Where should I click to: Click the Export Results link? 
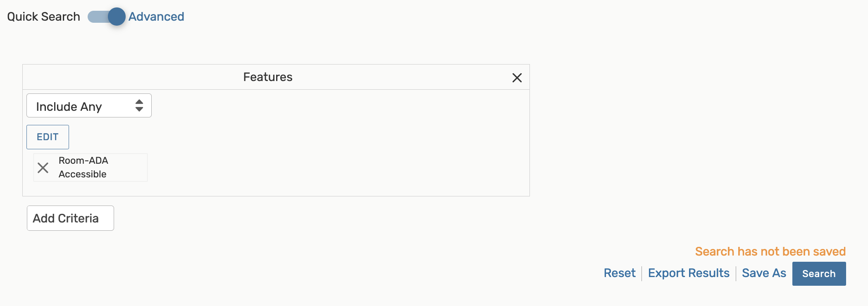[689, 273]
